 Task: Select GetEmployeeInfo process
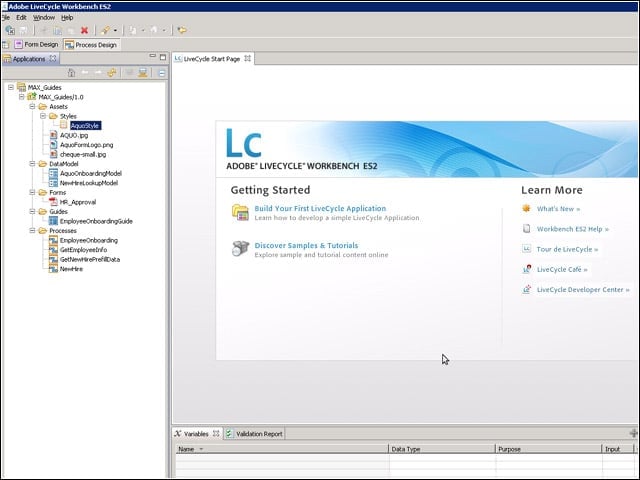(83, 249)
